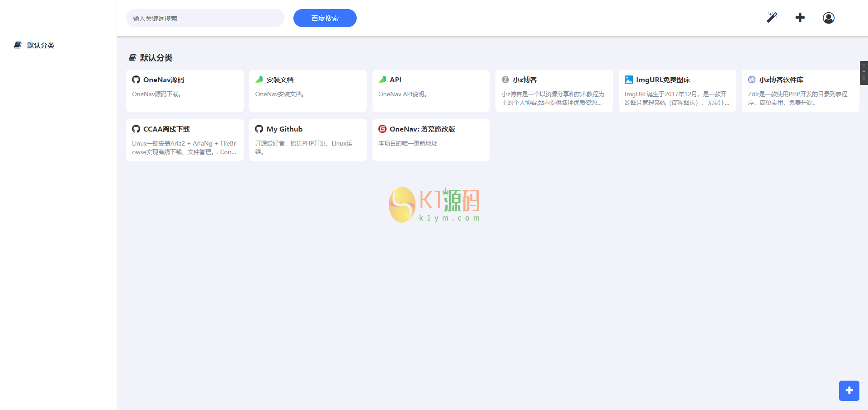Click the plus icon in top header

(800, 18)
